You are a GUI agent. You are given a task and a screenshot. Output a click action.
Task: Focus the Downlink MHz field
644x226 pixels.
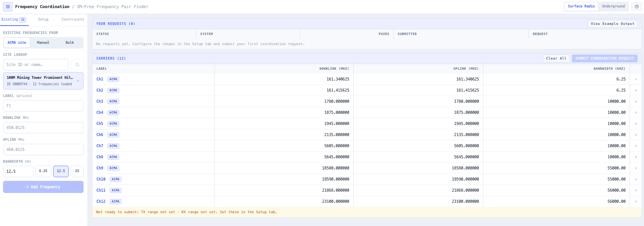[43, 128]
